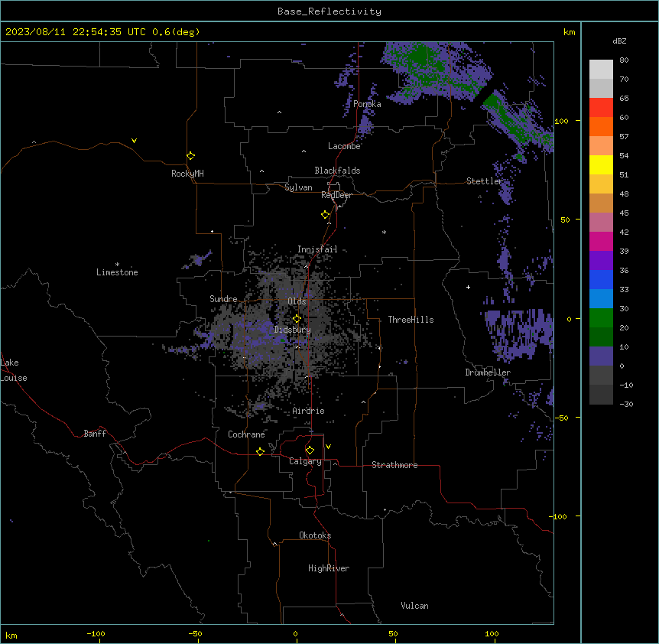
Task: Click the Stettler label
Action: tap(484, 181)
